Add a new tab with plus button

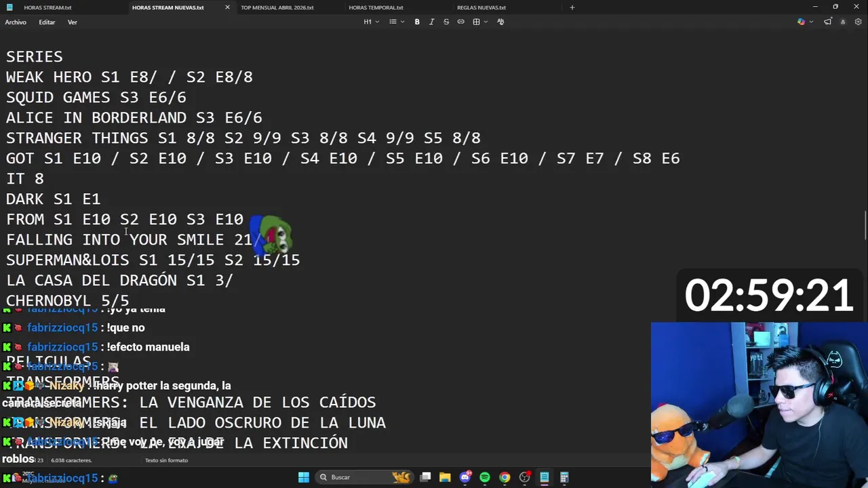point(572,7)
